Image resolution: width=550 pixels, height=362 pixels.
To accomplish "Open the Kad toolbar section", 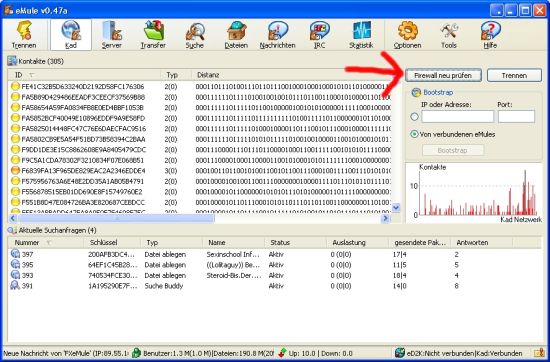I will tap(71, 35).
